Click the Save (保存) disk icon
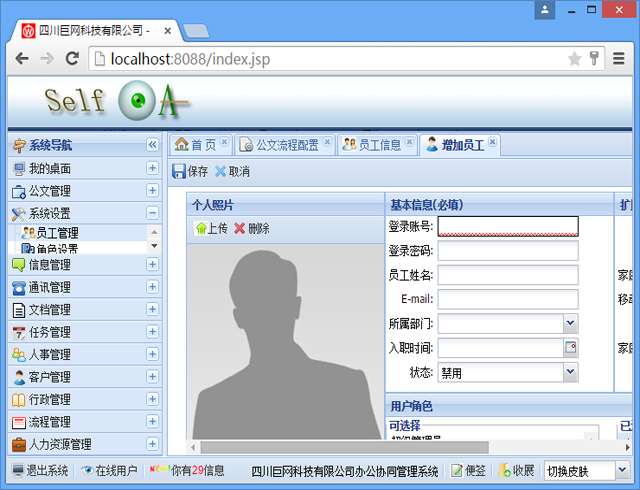 tap(179, 171)
